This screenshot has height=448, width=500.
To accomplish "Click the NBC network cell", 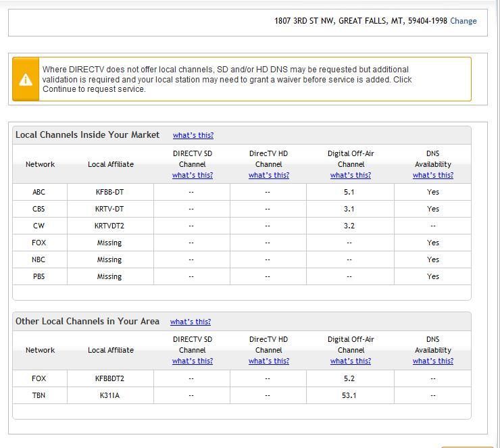I will [39, 260].
